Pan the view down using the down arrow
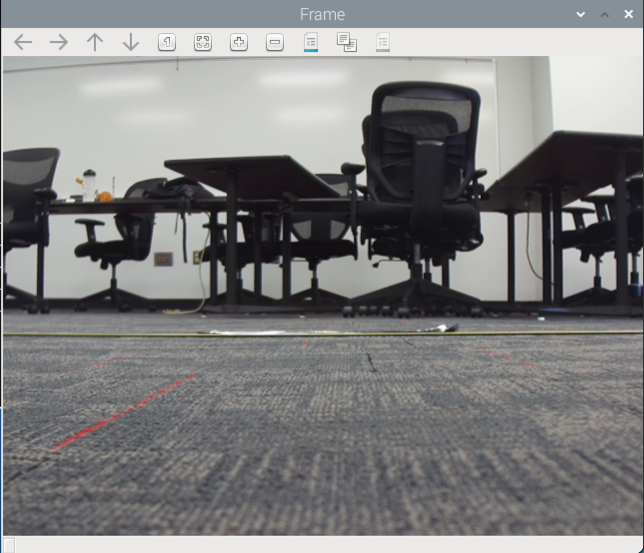The image size is (644, 553). click(x=131, y=42)
